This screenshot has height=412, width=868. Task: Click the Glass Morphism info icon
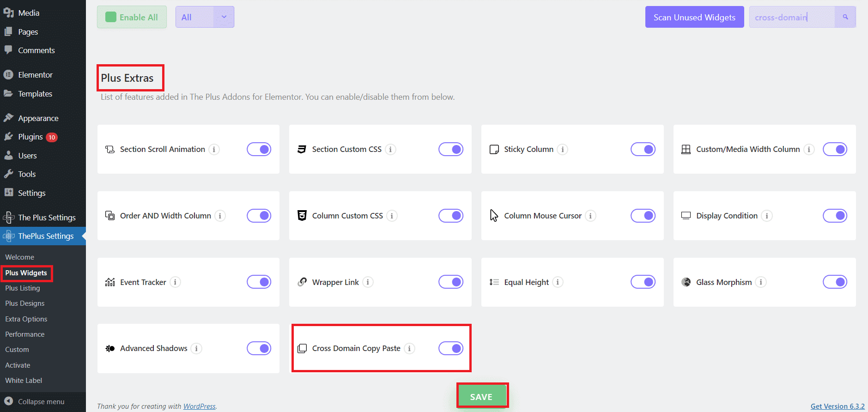(761, 282)
